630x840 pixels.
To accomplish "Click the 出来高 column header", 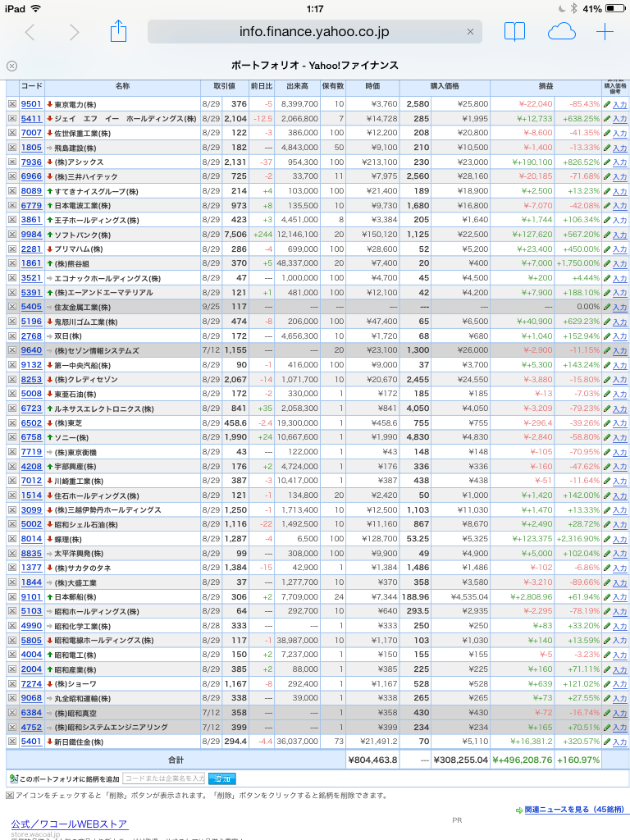I will pos(297,86).
